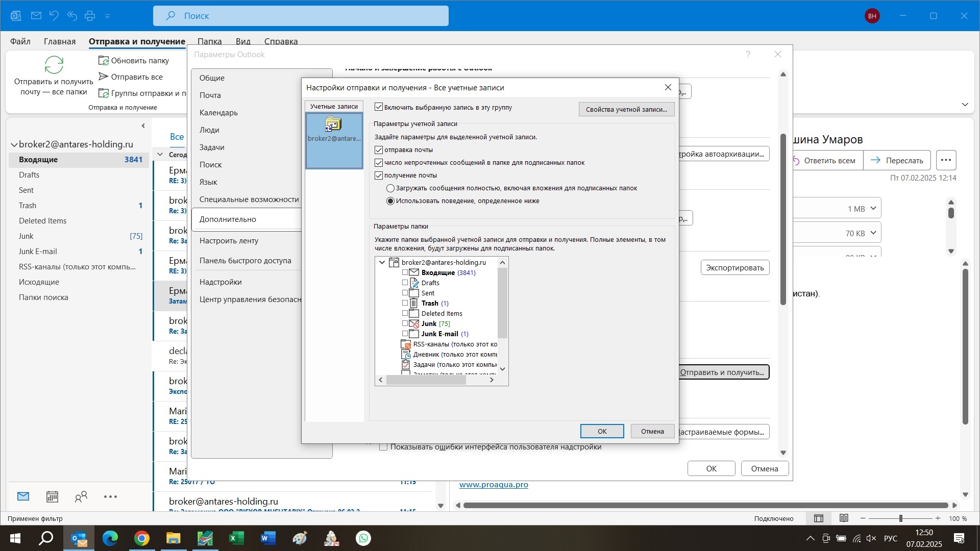Viewport: 980px width, 551px height.
Task: Uncheck the 'отправка почты' checkbox
Action: click(x=379, y=150)
